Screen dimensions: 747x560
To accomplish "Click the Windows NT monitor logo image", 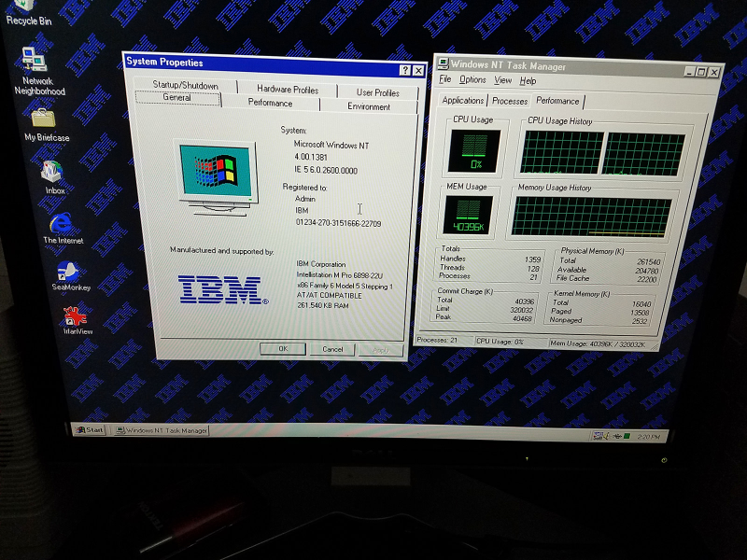I will [x=218, y=178].
